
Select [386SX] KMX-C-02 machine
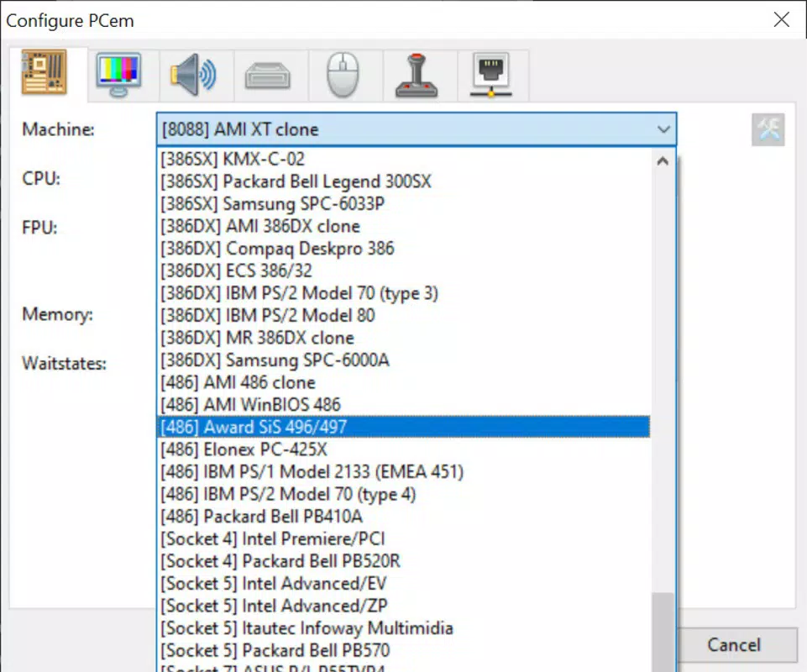(x=403, y=159)
